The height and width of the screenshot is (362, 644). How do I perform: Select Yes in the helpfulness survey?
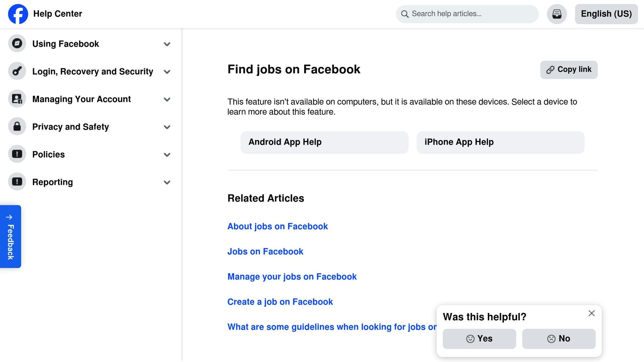click(479, 339)
